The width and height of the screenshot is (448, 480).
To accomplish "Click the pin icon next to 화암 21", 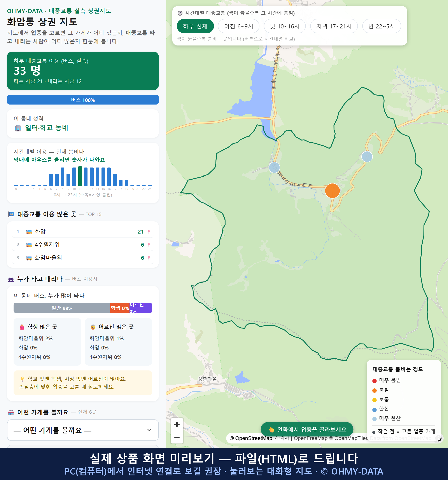I will pos(149,232).
